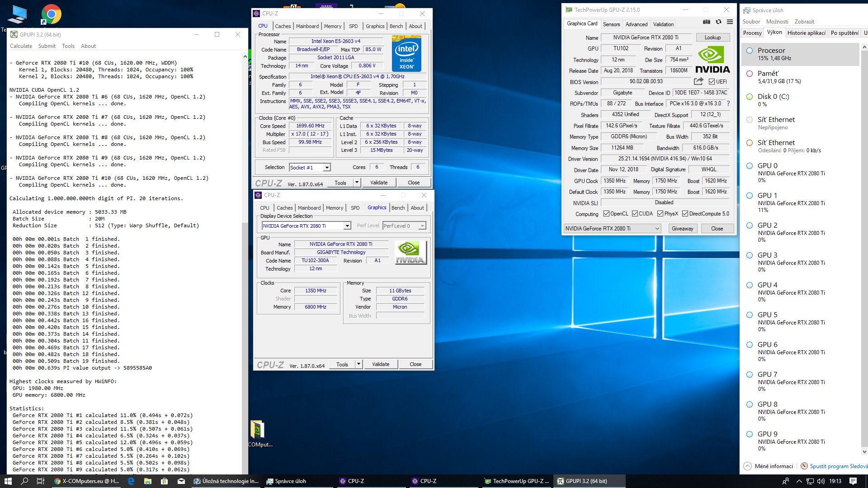Open the Windows Start menu
The height and width of the screenshot is (488, 868).
(x=8, y=481)
